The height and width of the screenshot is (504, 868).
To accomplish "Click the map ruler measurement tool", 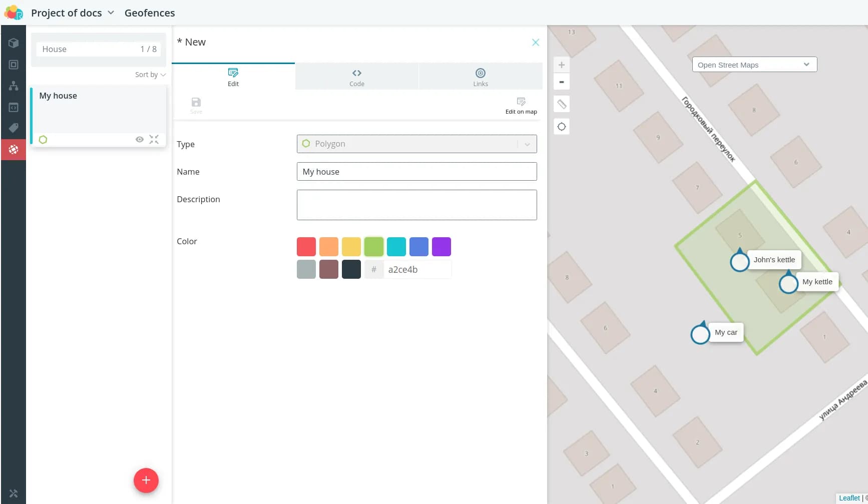I will pyautogui.click(x=562, y=104).
